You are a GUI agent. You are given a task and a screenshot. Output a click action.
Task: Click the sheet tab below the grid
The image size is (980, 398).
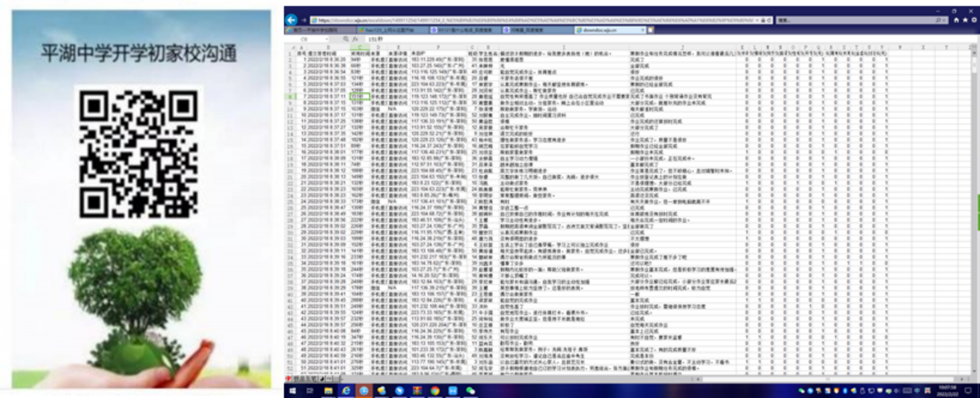(305, 379)
